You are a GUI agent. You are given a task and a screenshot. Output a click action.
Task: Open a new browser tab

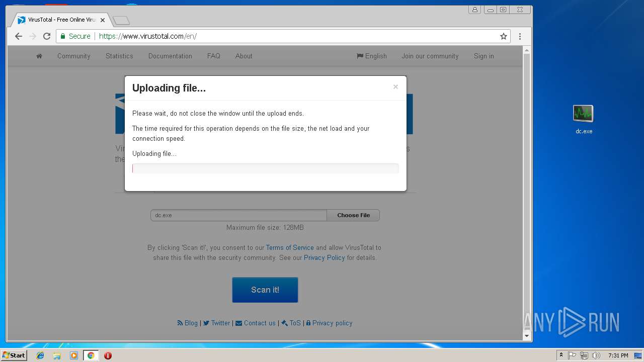click(121, 20)
